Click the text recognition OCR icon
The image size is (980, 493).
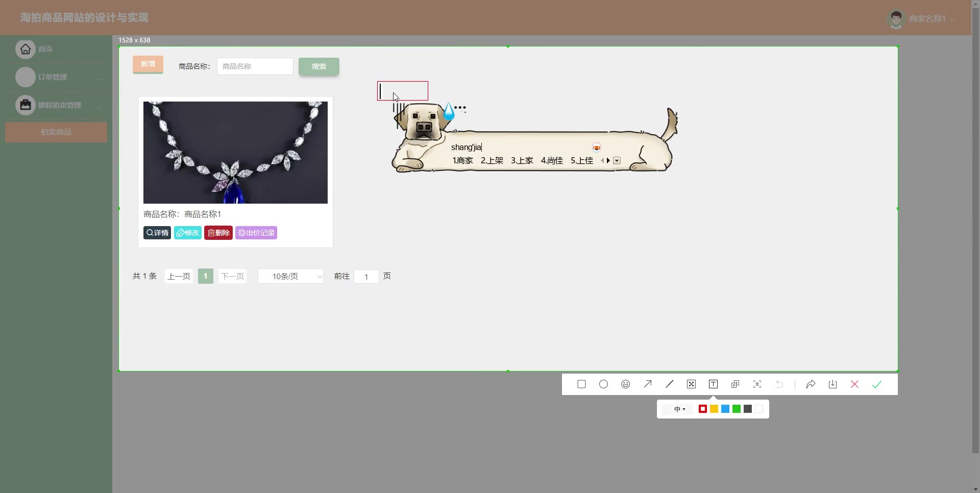click(757, 384)
